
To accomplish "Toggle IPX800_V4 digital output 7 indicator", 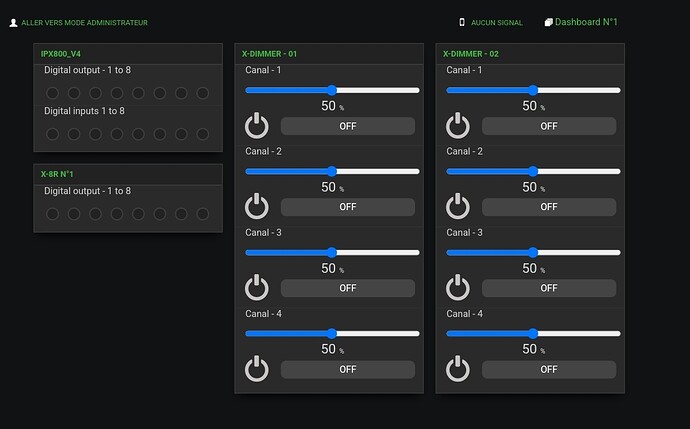I will coord(181,93).
